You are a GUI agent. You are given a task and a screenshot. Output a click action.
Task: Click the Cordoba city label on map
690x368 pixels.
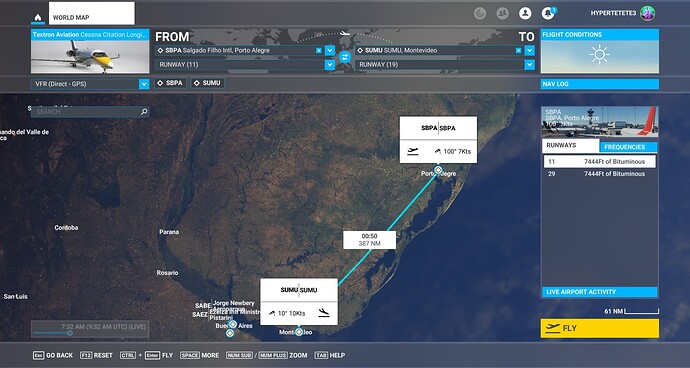(66, 228)
